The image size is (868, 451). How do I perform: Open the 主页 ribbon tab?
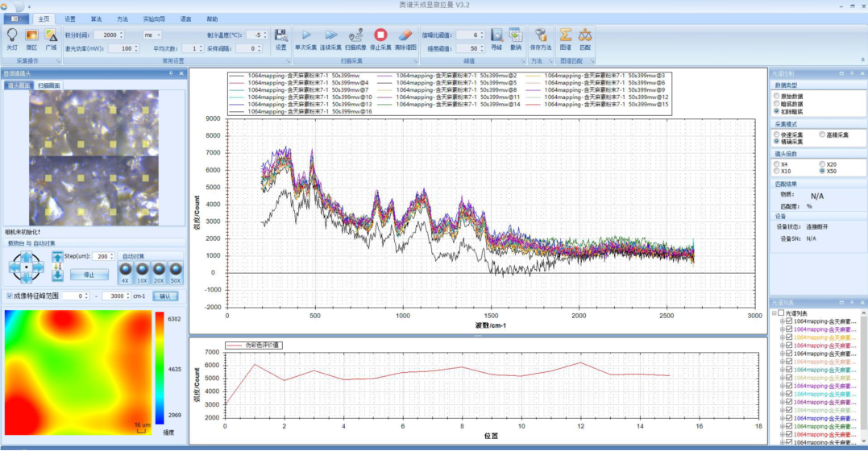44,19
